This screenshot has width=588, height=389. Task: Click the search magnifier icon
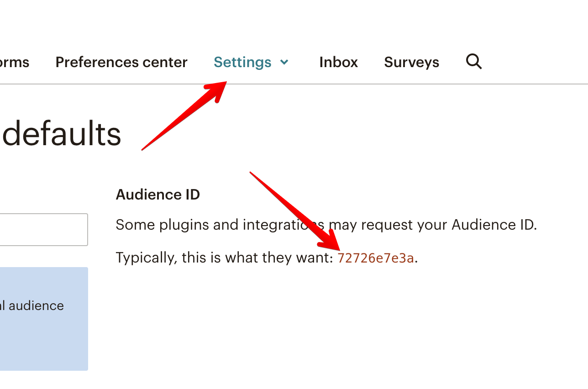point(474,61)
